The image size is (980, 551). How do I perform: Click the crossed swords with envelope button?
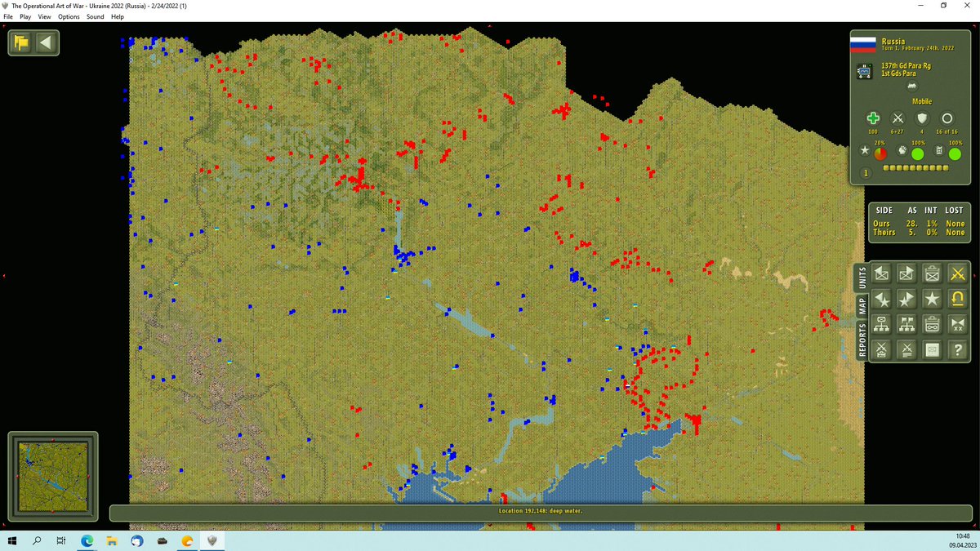881,349
